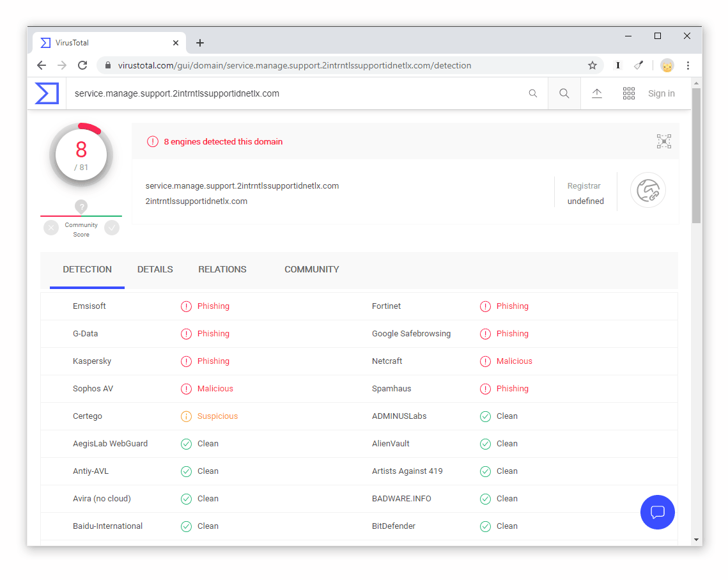Click the site lock icon in address bar

108,65
